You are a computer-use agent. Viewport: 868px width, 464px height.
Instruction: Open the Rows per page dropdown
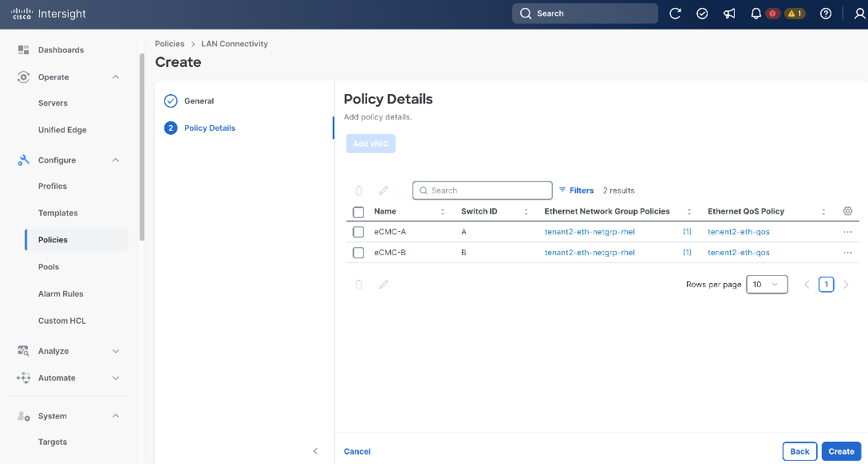click(x=767, y=285)
